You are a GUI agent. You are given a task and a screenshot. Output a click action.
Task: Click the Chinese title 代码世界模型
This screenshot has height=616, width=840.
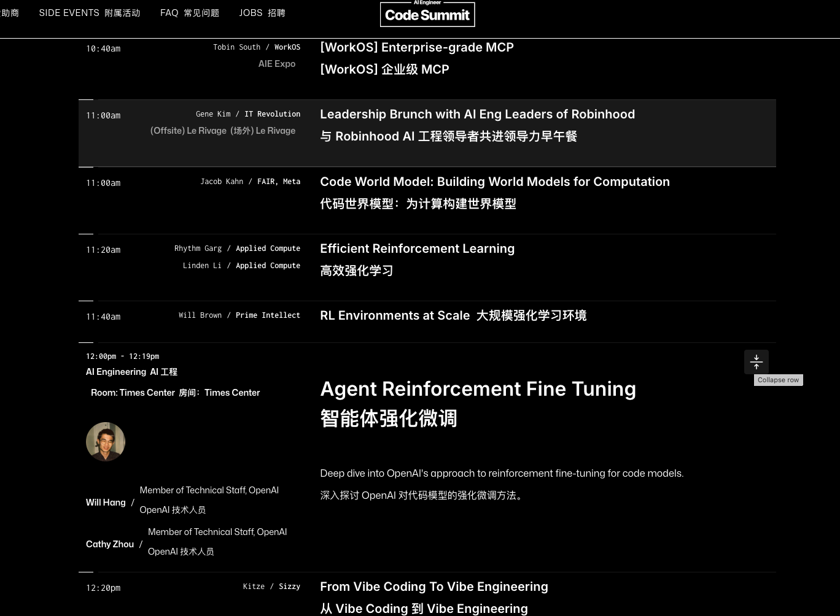(418, 204)
